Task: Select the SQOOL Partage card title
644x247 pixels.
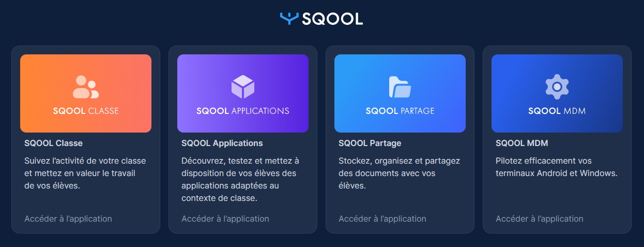Action: [x=370, y=143]
